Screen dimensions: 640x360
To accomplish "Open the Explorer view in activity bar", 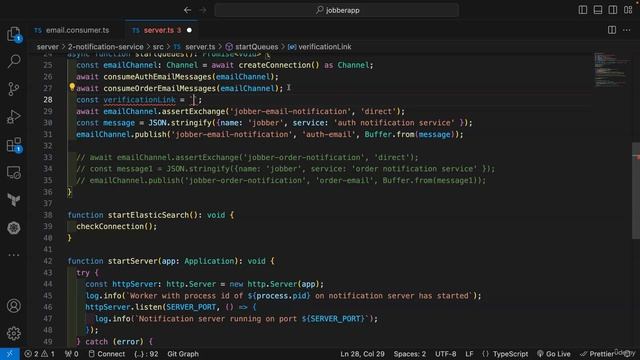I will pos(14,34).
